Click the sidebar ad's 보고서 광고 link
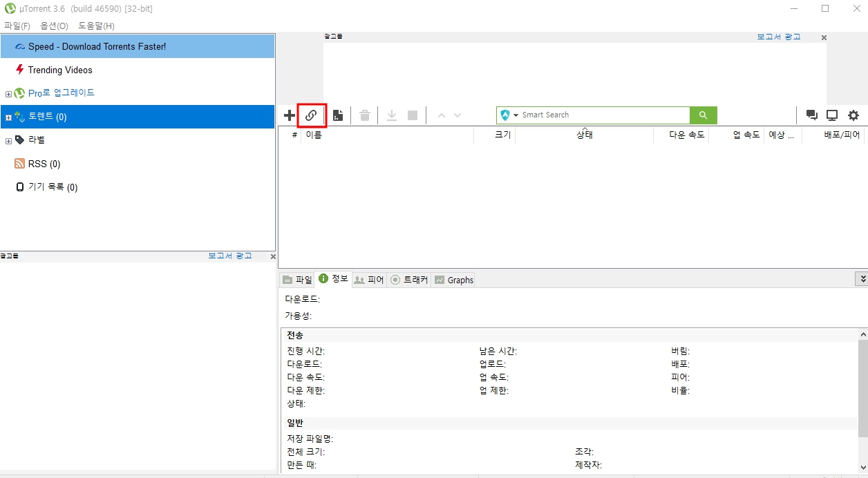This screenshot has width=868, height=478. tap(230, 256)
